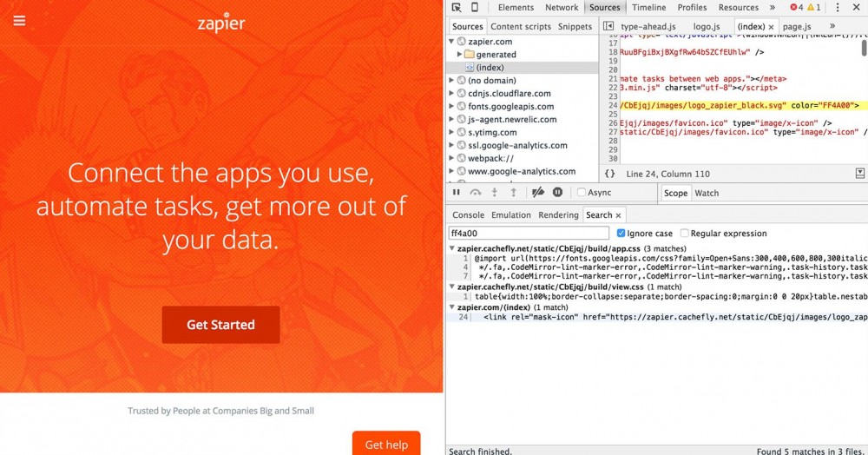Open the red errors counter

(x=797, y=7)
